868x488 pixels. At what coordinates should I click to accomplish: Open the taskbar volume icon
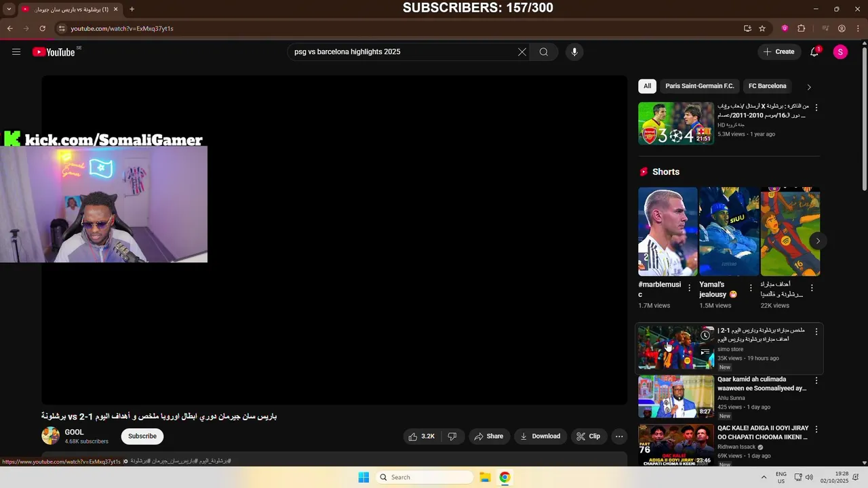point(809,477)
